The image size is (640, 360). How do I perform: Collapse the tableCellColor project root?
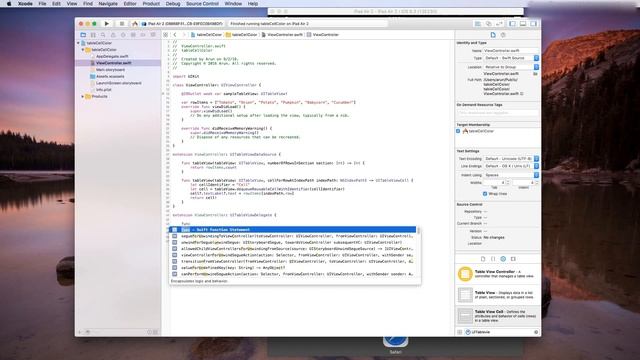click(78, 43)
